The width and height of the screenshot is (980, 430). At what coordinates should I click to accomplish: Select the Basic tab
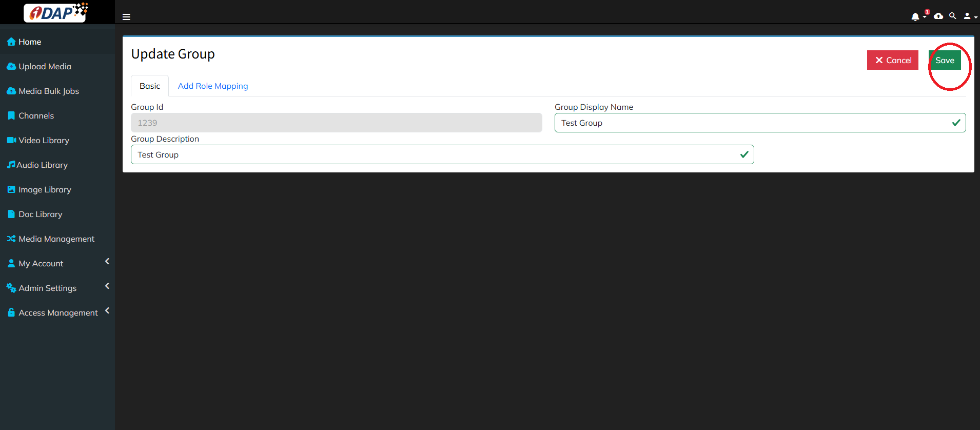[150, 86]
